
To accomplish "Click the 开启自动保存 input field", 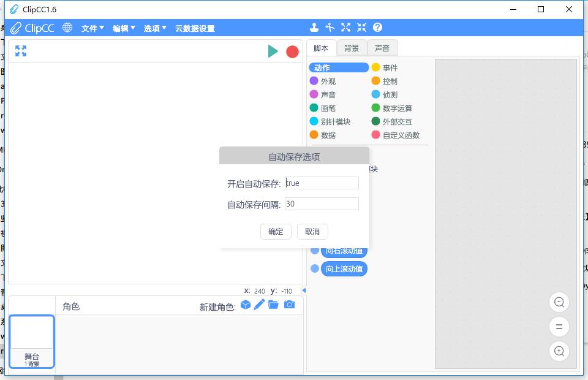I will click(322, 183).
